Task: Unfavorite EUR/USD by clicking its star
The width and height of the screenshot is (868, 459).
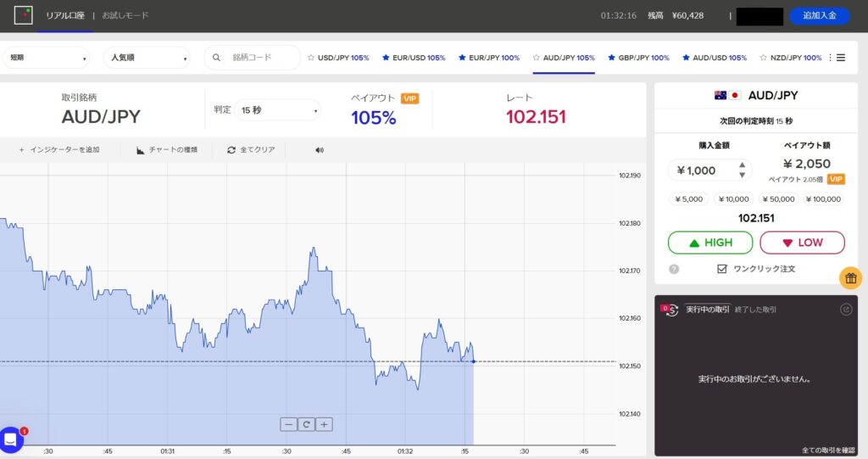Action: [387, 58]
